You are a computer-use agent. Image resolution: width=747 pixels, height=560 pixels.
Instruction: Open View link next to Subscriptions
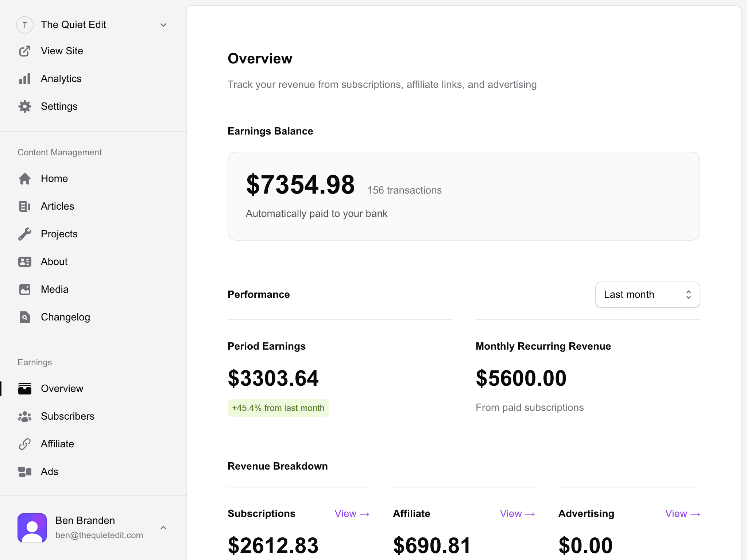pyautogui.click(x=351, y=513)
